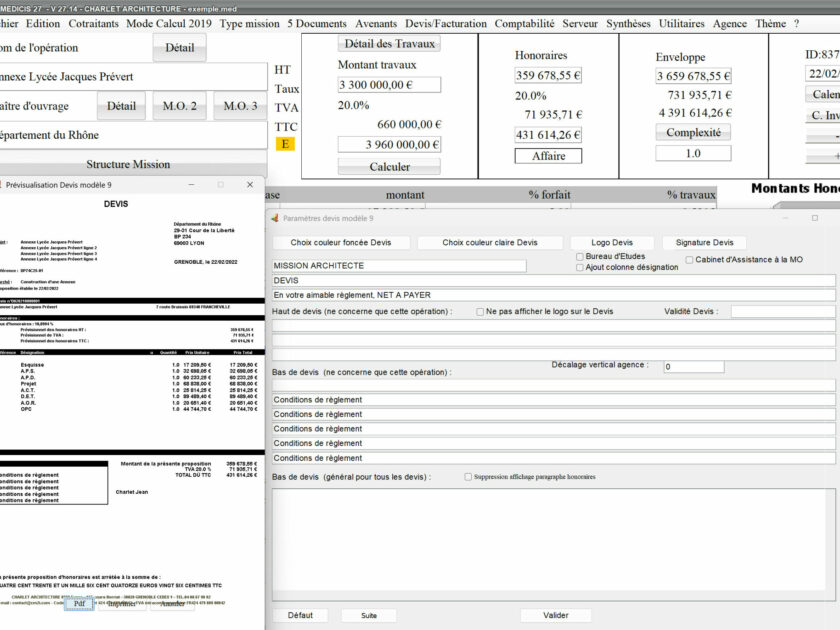This screenshot has height=630, width=840.
Task: Check Cabinet d'Assistance à la MO
Action: 688,260
